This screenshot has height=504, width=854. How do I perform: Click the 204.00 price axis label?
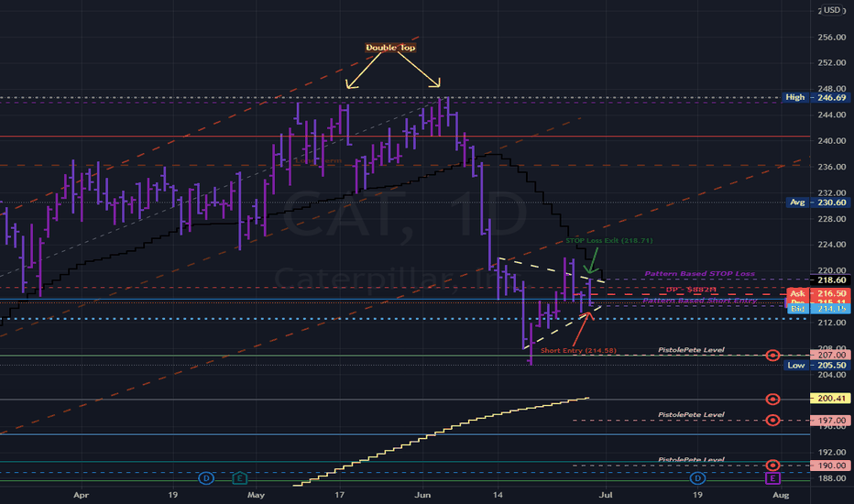coord(832,375)
